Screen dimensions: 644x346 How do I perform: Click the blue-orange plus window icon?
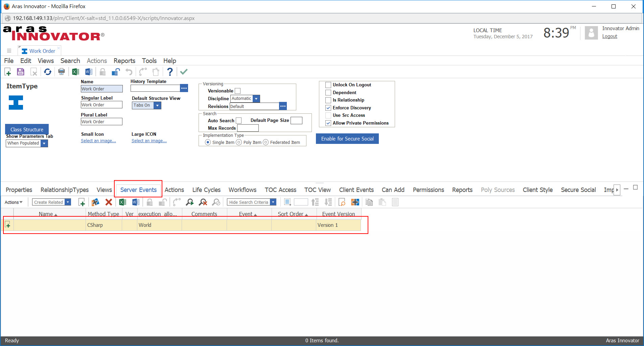355,202
